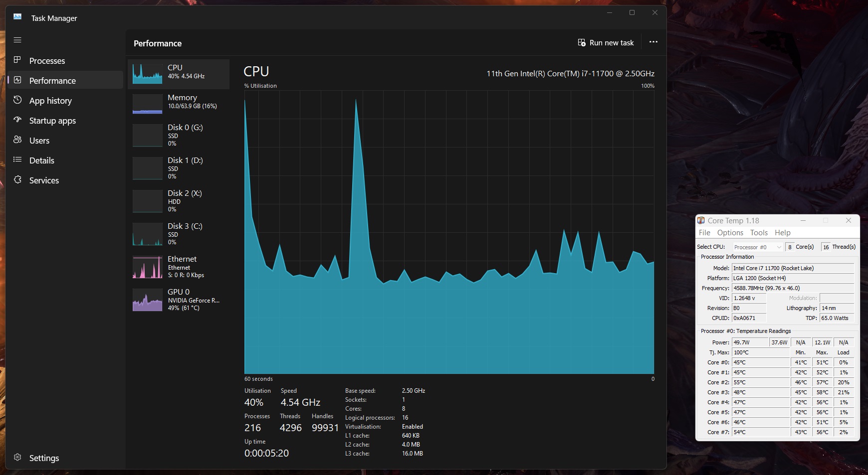Screen dimensions: 868x475
Task: Click the VID 1.2648 v field
Action: point(749,298)
